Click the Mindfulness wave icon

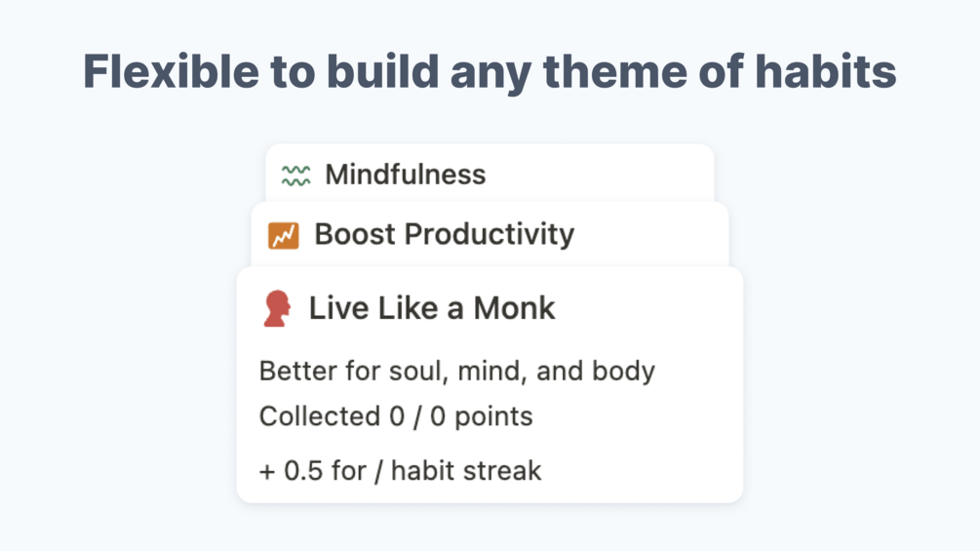tap(295, 176)
